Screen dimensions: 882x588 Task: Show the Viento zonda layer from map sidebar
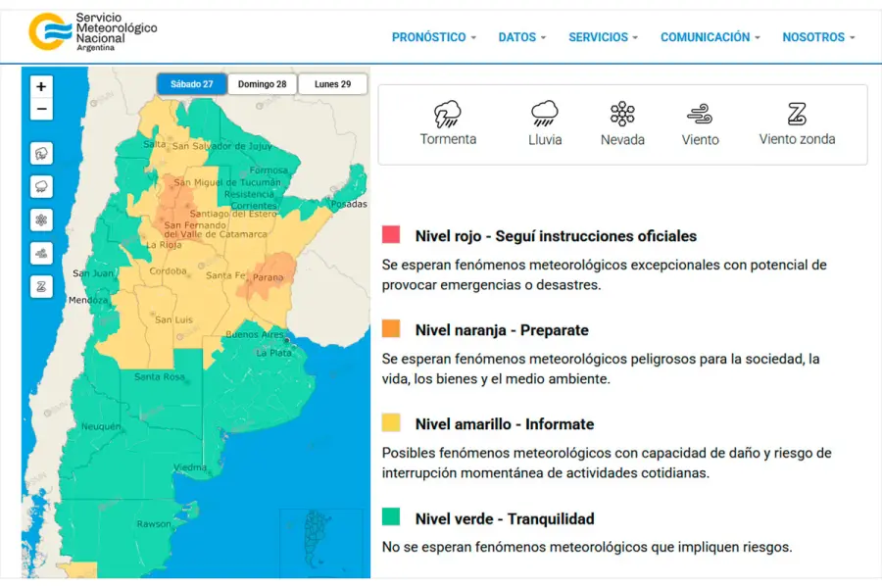(x=41, y=286)
